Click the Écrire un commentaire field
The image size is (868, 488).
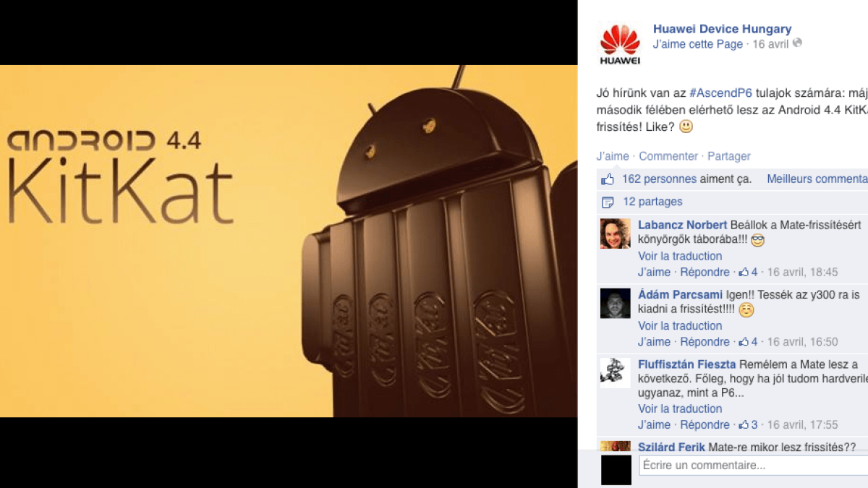[753, 466]
